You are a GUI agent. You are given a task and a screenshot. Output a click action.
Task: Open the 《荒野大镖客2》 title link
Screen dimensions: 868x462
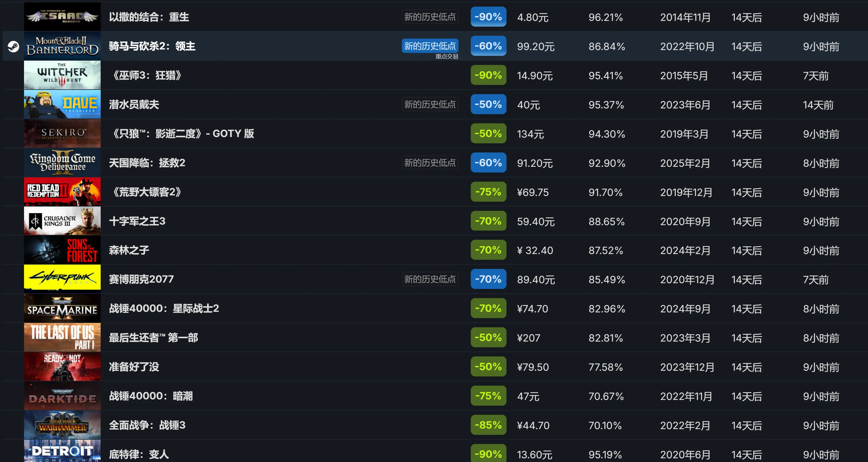[x=145, y=192]
